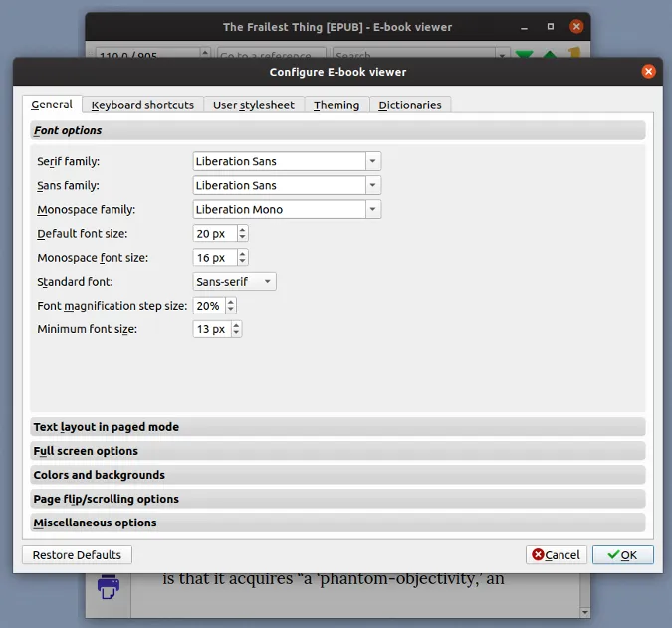Click the Restore Defaults button

pos(77,555)
